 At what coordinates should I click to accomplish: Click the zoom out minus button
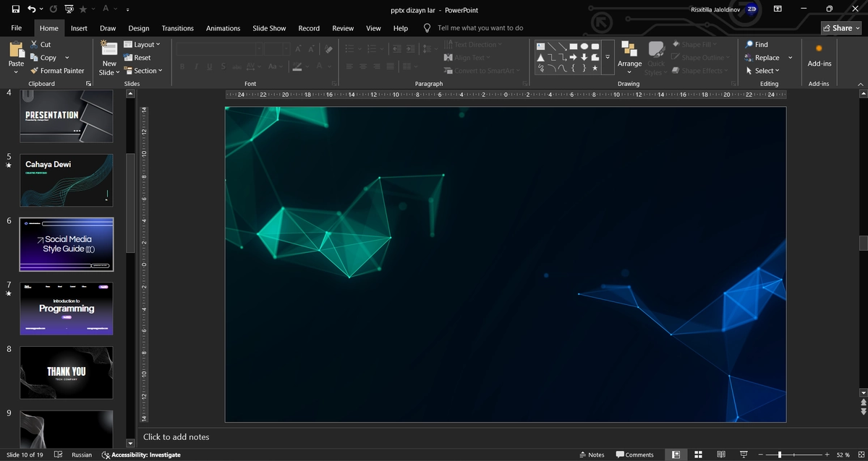pyautogui.click(x=759, y=454)
